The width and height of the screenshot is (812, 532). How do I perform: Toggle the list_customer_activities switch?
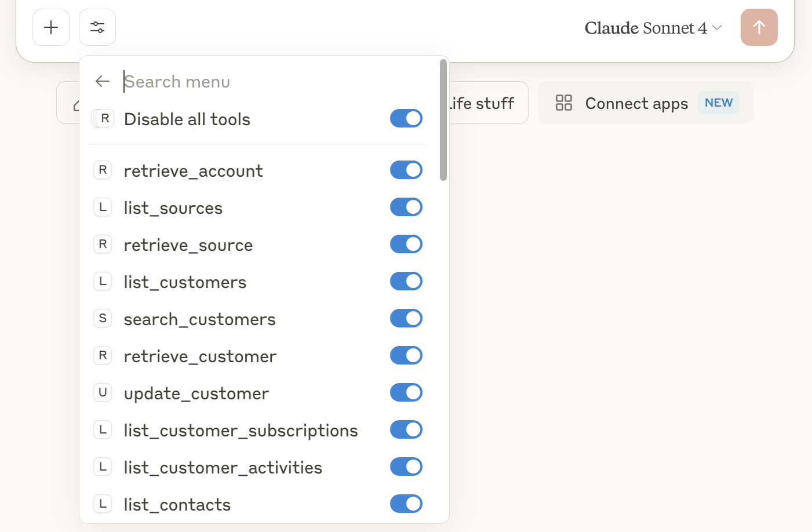coord(406,467)
